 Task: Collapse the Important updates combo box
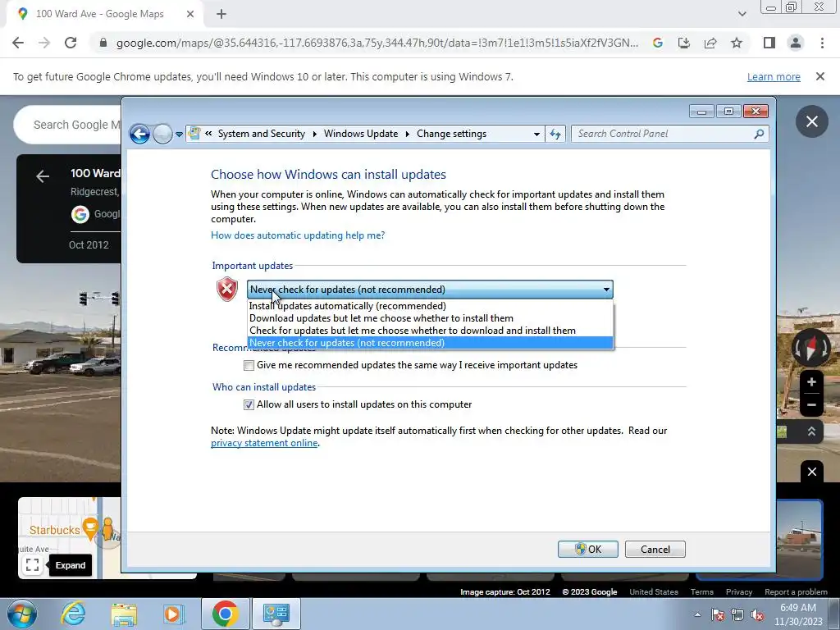tap(430, 290)
